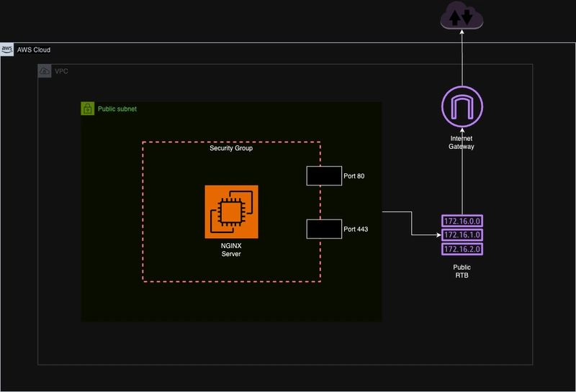The image size is (576, 392).
Task: Click the 172.16.1.0 route entry
Action: tap(462, 235)
